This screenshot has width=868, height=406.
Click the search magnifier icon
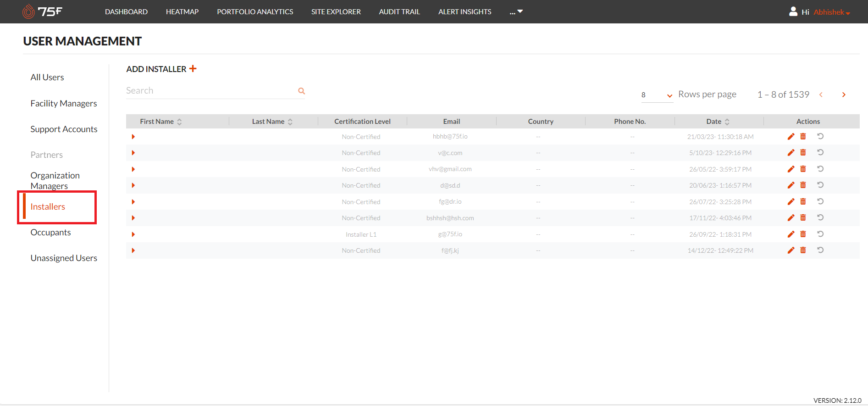[x=301, y=91]
